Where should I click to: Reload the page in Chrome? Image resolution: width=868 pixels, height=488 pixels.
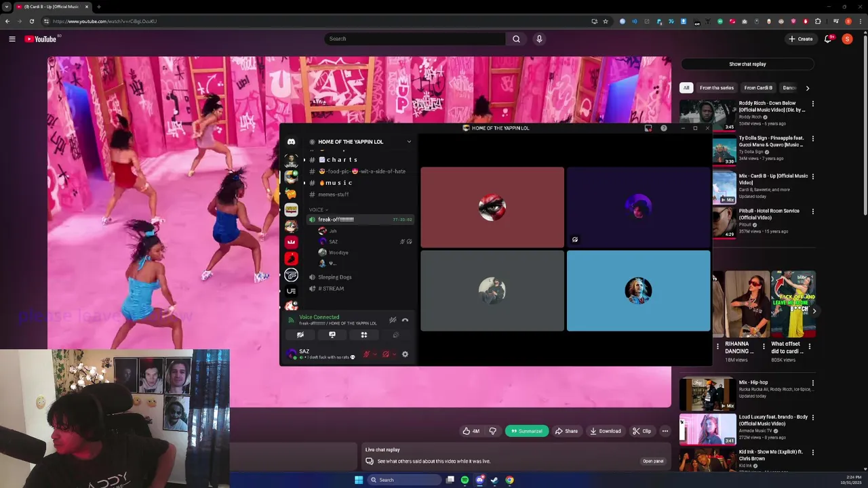31,21
